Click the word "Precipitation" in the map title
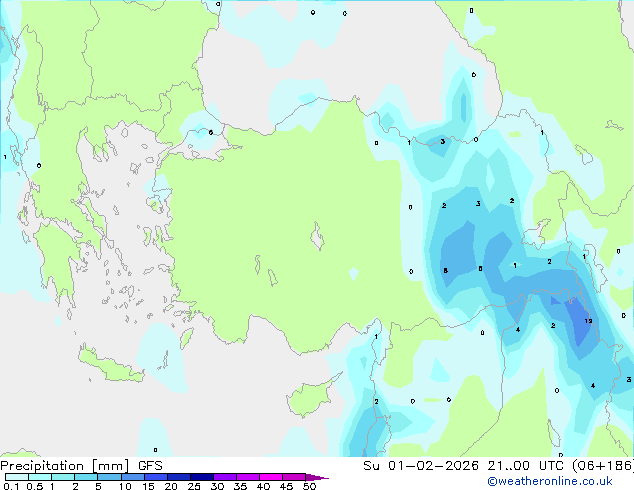The width and height of the screenshot is (634, 490). point(42,466)
